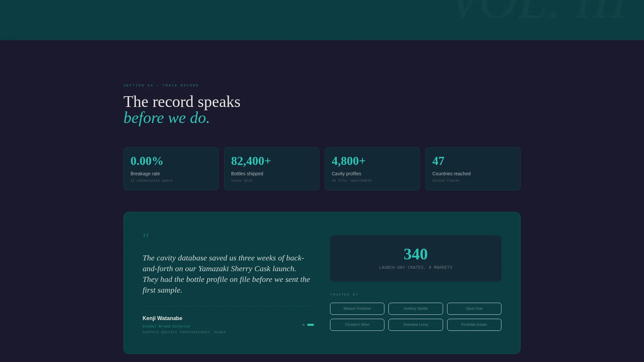Viewport: 644px width, 362px height.
Task: Click the SECTION 04 — TRACK RECORD label
Action: [x=161, y=85]
